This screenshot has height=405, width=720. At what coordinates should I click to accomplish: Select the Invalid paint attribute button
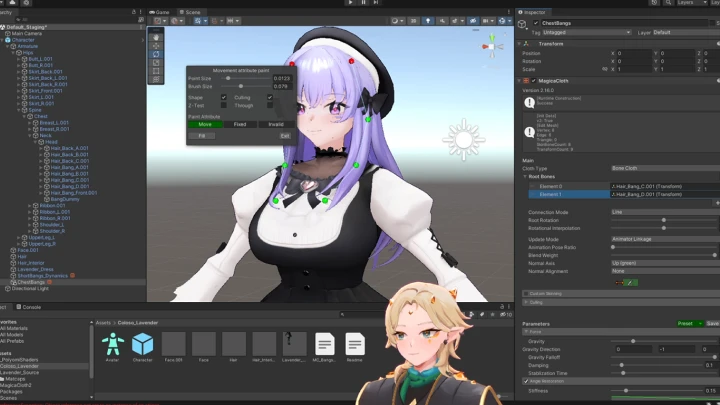pyautogui.click(x=276, y=124)
